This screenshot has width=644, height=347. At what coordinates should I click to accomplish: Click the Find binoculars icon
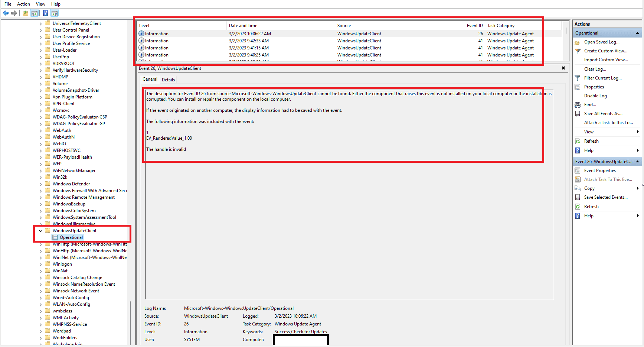coord(578,105)
